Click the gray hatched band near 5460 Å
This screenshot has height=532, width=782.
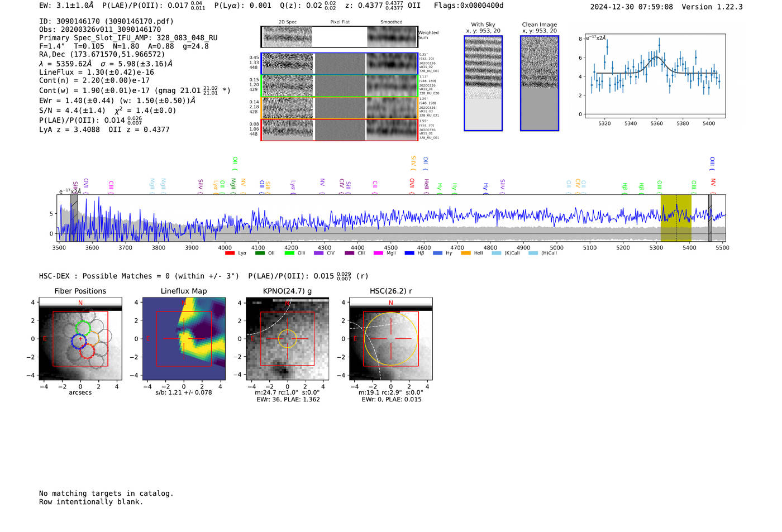(710, 218)
